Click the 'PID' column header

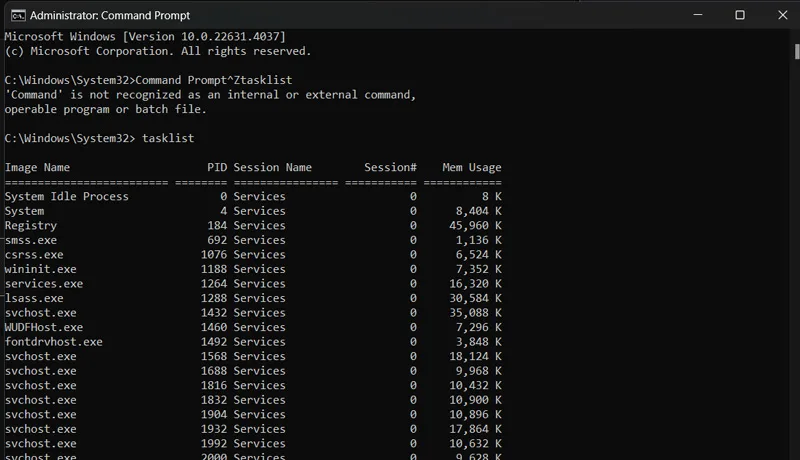point(217,167)
